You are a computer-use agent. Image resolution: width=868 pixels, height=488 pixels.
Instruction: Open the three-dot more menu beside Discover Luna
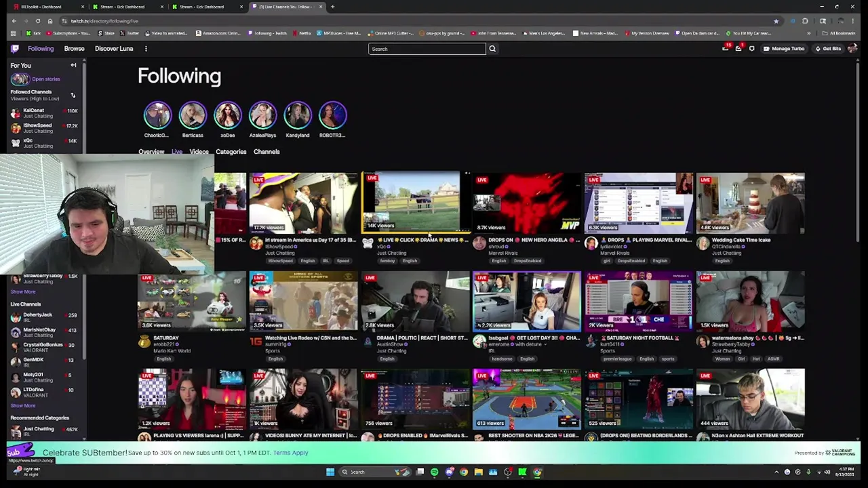(146, 49)
